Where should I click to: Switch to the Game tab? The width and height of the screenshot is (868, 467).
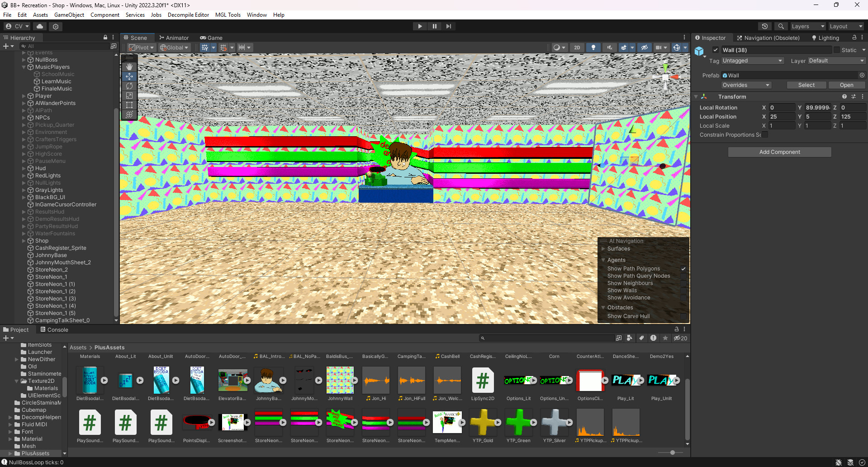coord(211,38)
